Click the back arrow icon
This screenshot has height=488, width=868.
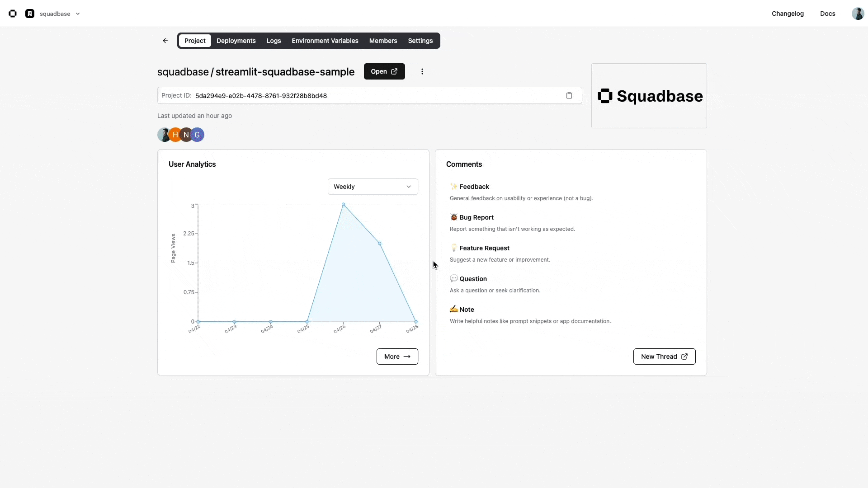165,41
